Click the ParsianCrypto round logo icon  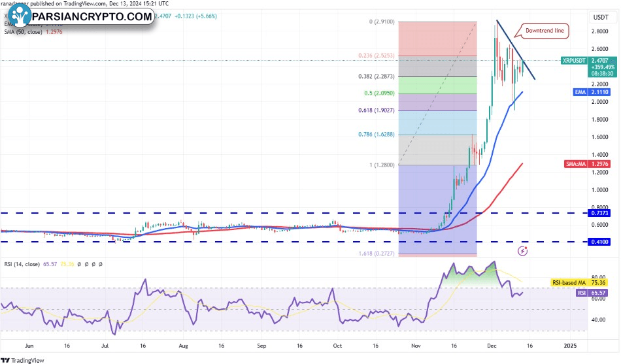click(20, 16)
